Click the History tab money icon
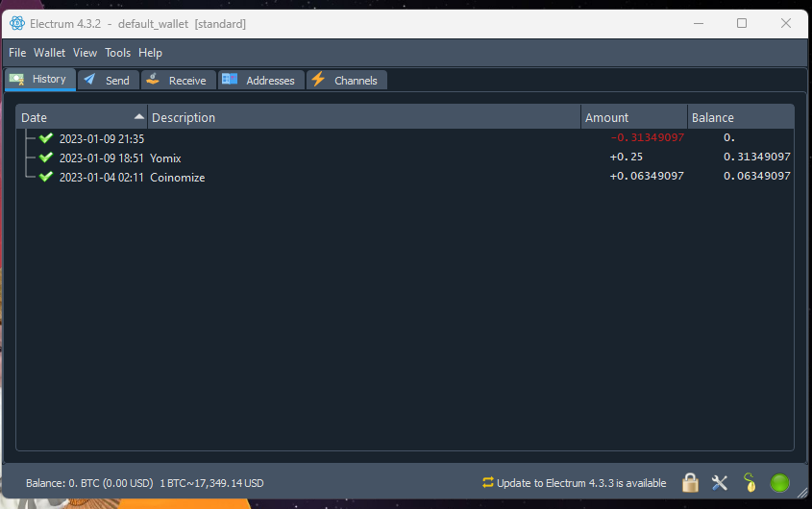The image size is (812, 509). (x=17, y=79)
